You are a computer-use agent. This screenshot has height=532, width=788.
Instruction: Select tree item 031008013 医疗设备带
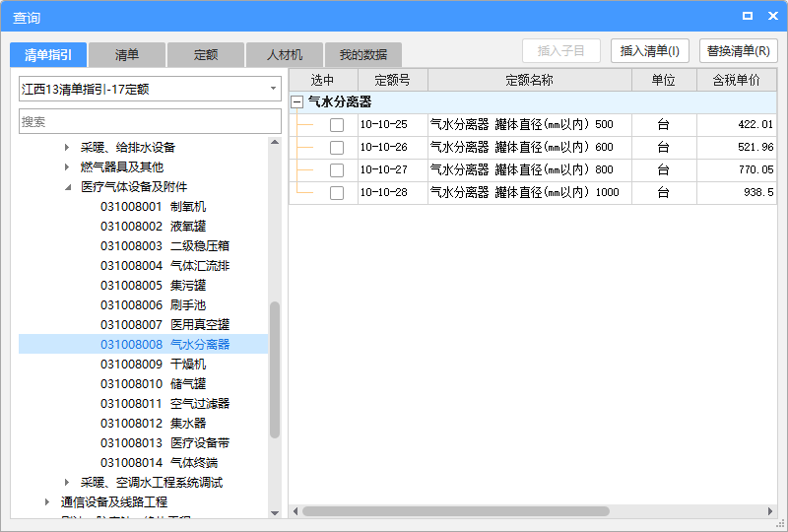click(164, 442)
